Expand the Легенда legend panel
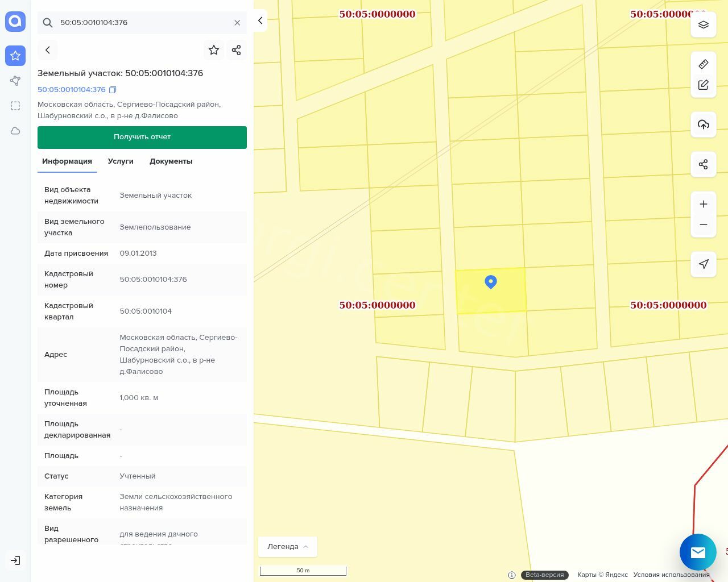The height and width of the screenshot is (582, 728). pyautogui.click(x=288, y=546)
